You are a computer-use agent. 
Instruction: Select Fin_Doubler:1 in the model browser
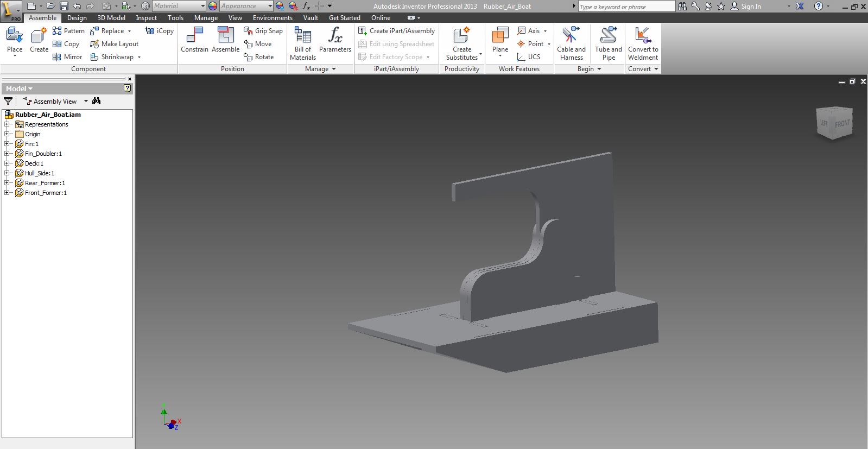[x=43, y=154]
